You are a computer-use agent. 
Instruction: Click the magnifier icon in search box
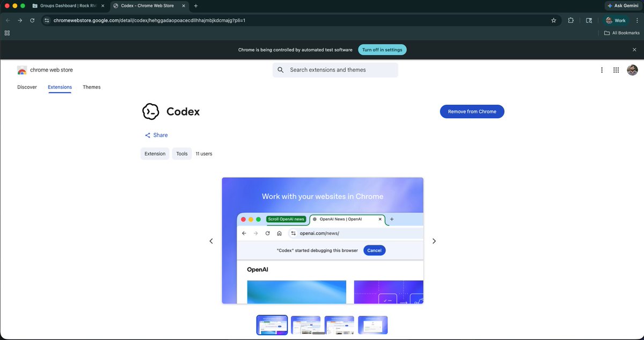[281, 70]
